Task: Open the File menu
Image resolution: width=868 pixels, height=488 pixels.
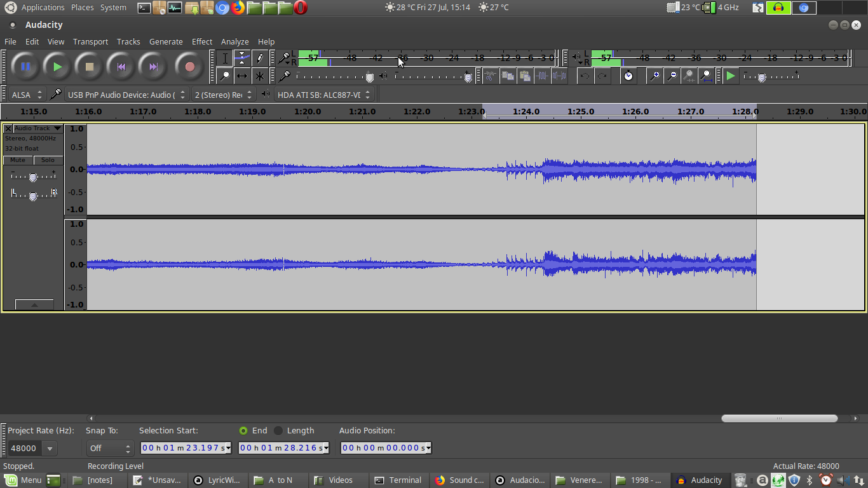Action: pyautogui.click(x=10, y=41)
